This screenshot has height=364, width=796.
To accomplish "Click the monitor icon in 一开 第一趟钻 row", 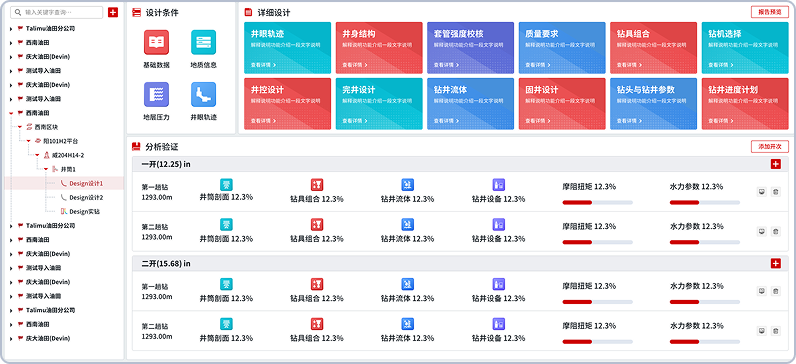I will pyautogui.click(x=761, y=192).
